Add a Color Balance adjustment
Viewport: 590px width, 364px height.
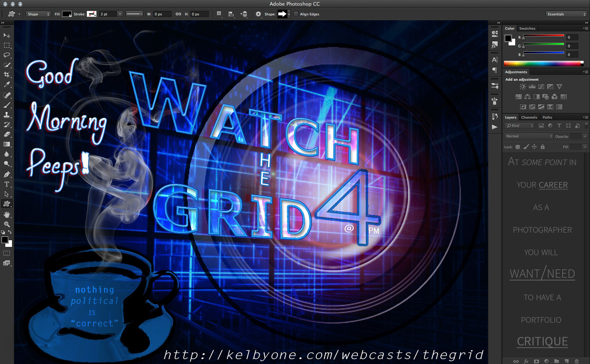(x=527, y=97)
